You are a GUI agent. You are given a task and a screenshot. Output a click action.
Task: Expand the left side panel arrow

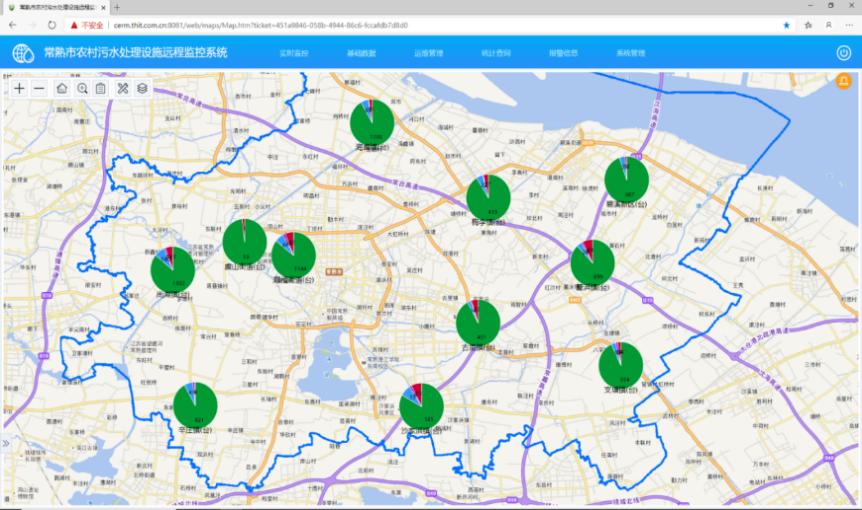5,442
